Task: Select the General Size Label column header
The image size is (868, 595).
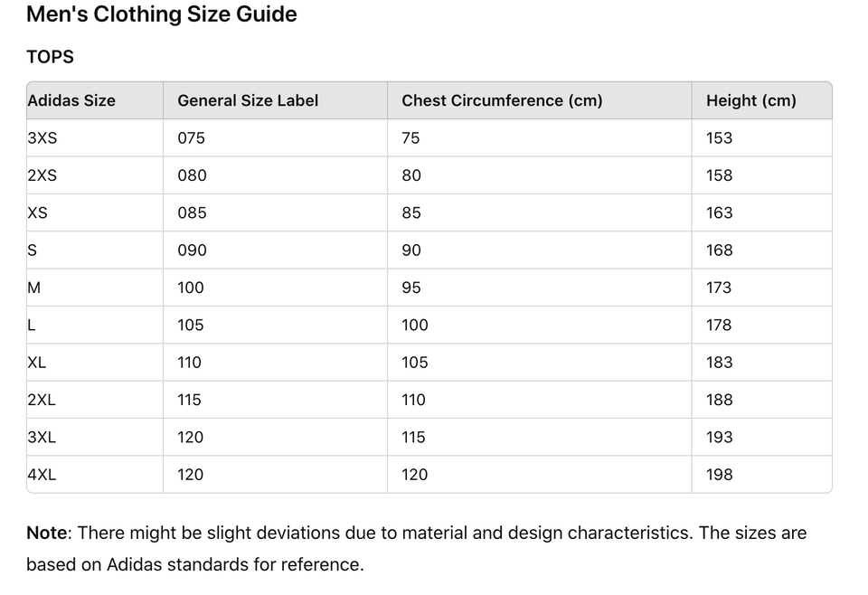Action: (x=248, y=100)
